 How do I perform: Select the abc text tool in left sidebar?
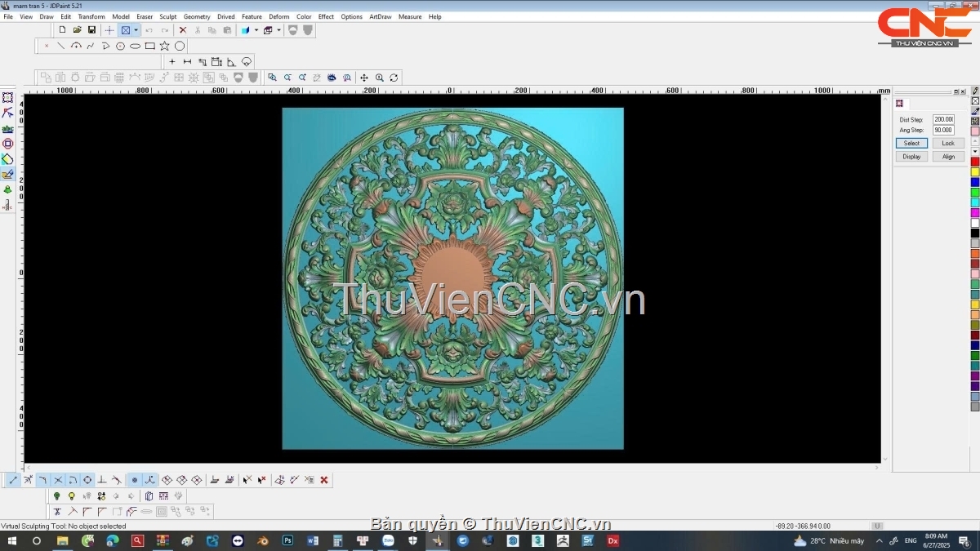click(7, 128)
